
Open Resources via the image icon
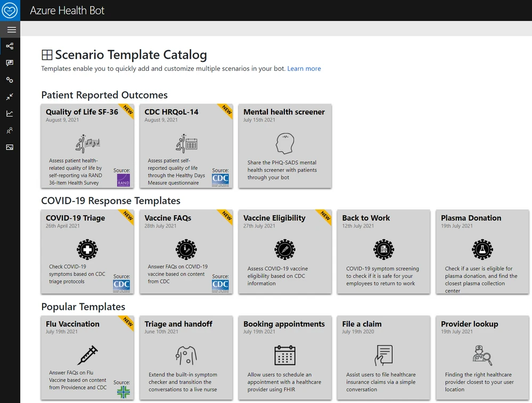click(x=10, y=147)
